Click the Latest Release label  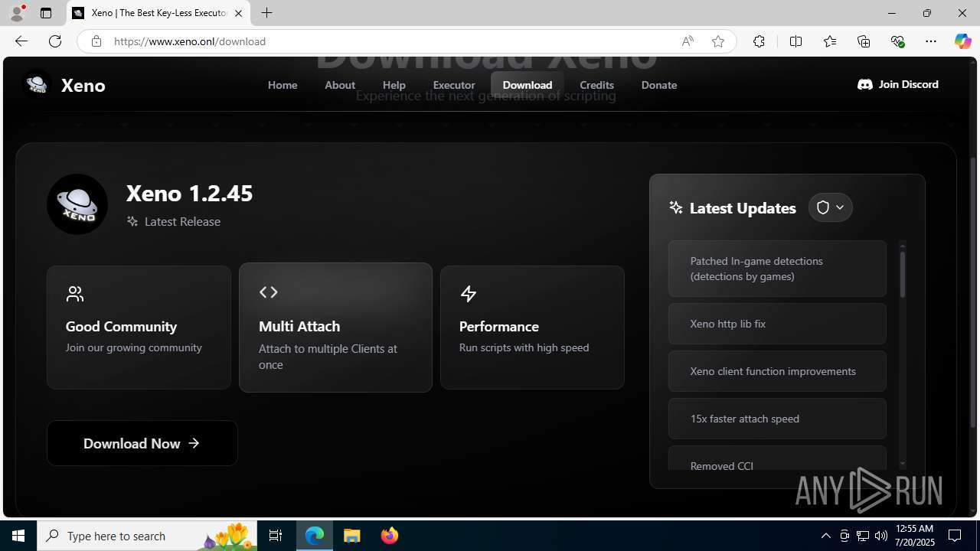coord(182,221)
